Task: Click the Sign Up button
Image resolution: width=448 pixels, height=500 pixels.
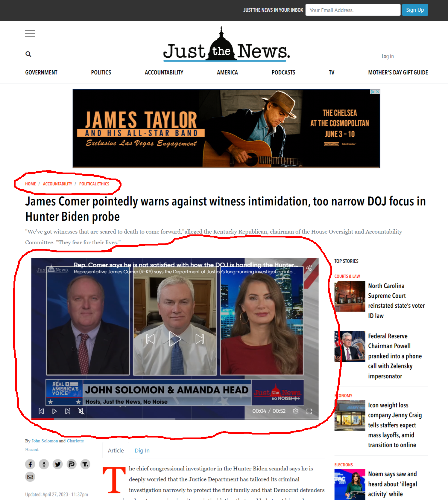Action: pyautogui.click(x=415, y=10)
